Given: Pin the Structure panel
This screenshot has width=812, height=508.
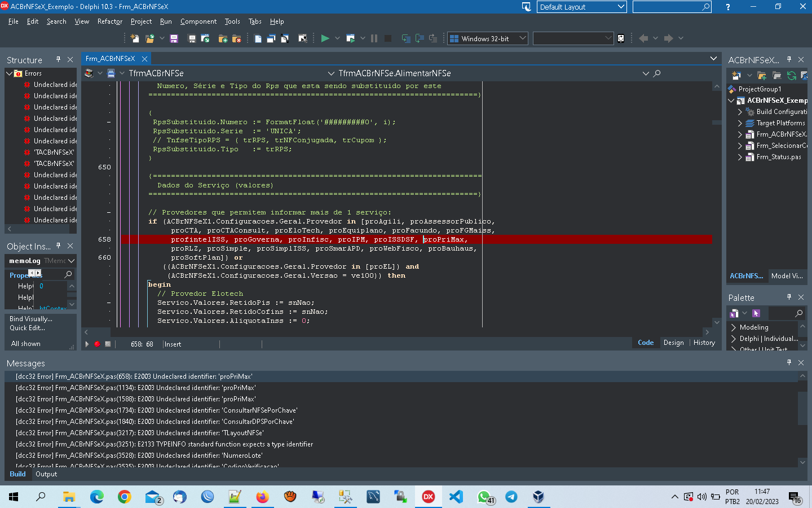Looking at the screenshot, I should [x=58, y=59].
